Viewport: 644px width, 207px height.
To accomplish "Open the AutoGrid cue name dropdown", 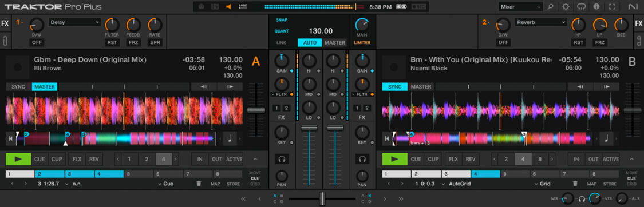I will (457, 184).
